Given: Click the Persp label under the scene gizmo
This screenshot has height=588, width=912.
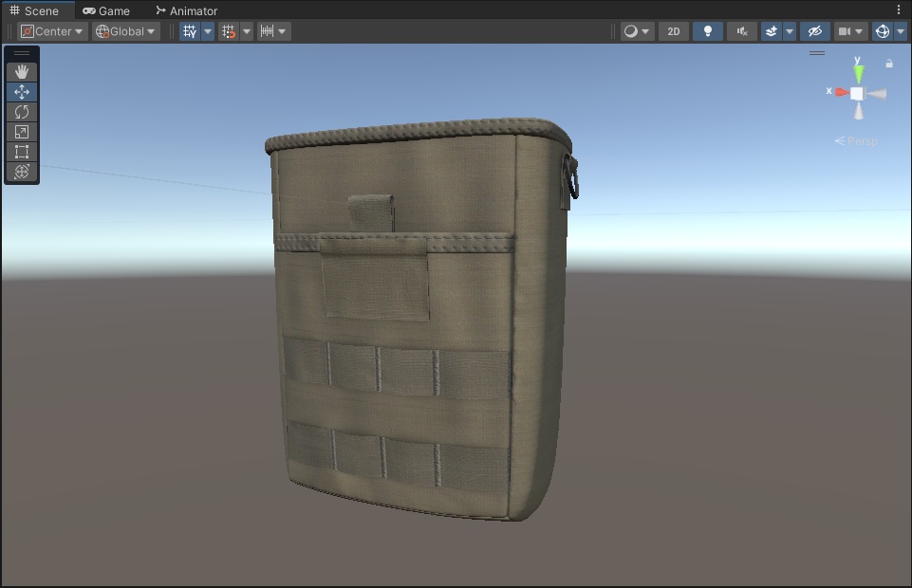Looking at the screenshot, I should [x=860, y=140].
